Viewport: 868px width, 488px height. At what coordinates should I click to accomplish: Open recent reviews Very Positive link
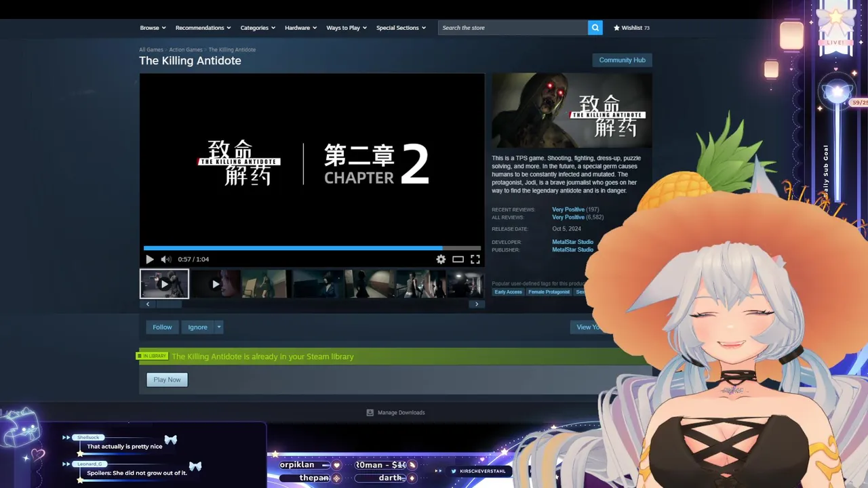568,209
